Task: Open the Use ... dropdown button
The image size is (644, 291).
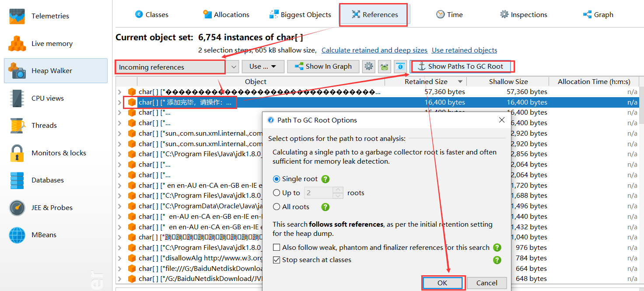Action: pyautogui.click(x=263, y=67)
